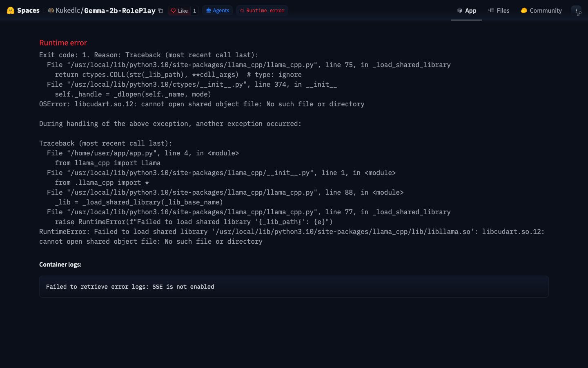The height and width of the screenshot is (368, 588).
Task: Click the "from llama_cpp import Llama" line
Action: tap(108, 163)
